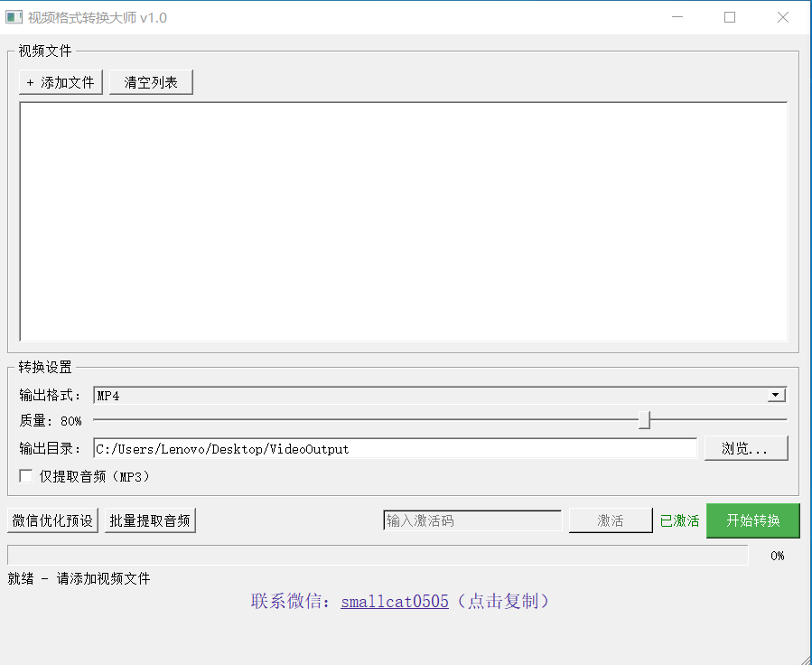
Task: Click the 激活 button
Action: point(611,520)
